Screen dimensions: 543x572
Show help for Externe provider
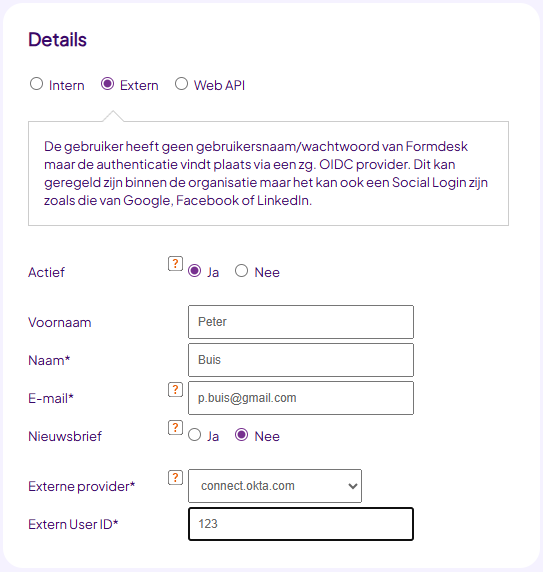175,478
